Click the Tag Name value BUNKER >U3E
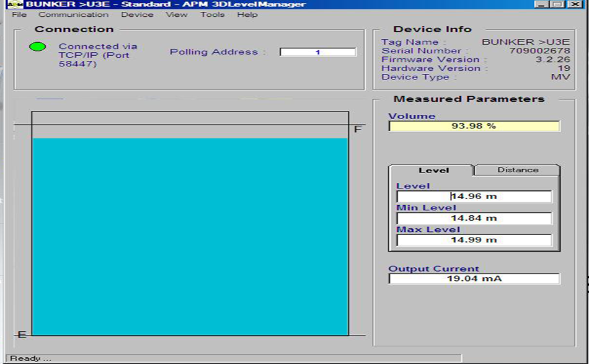Screen dimensions: 589x364 pyautogui.click(x=526, y=42)
